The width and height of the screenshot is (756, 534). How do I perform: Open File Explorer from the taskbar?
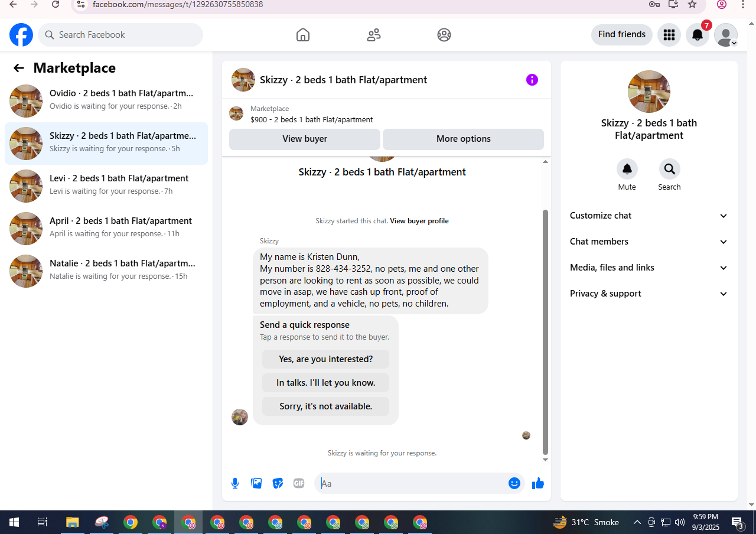(x=72, y=522)
